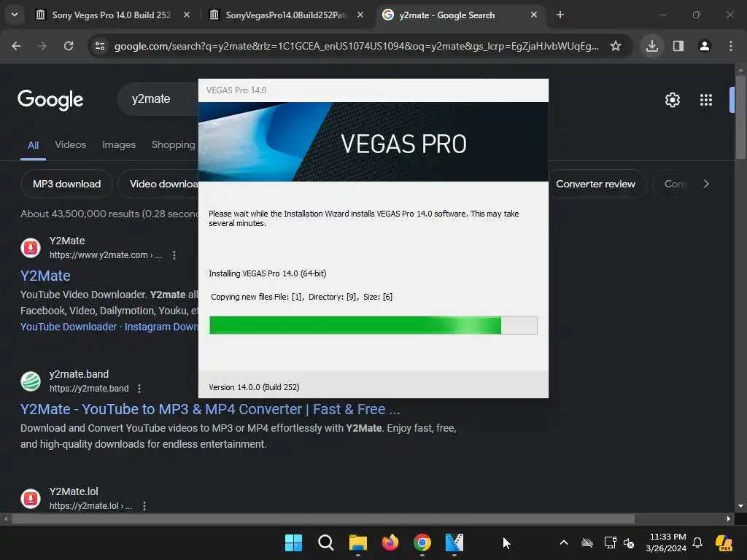Show more filter chips with right chevron
The height and width of the screenshot is (560, 747).
pos(706,184)
